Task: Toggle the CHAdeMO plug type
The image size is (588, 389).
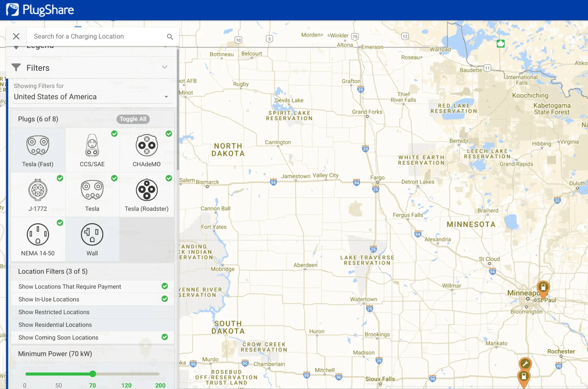Action: [147, 151]
